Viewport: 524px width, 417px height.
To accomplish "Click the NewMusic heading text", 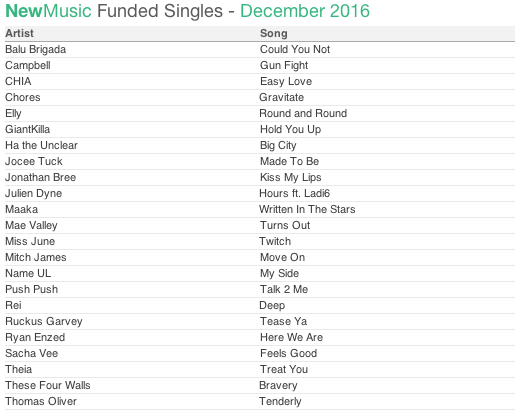I will [48, 11].
